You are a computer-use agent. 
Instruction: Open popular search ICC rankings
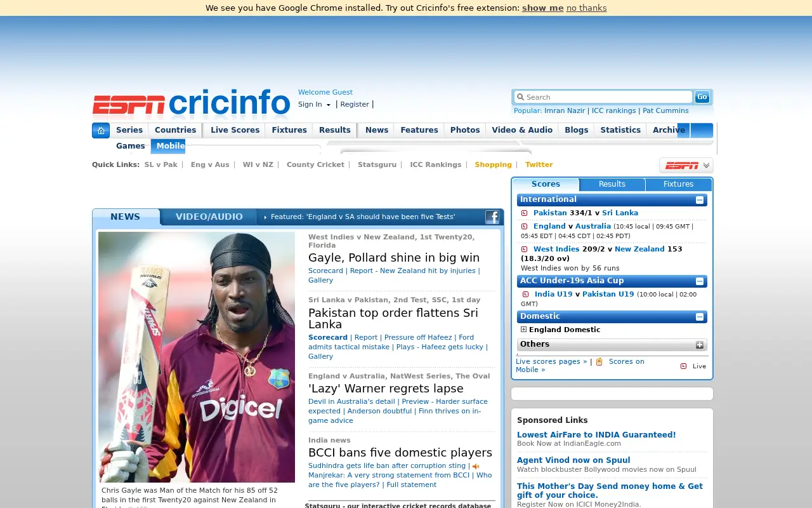[613, 111]
